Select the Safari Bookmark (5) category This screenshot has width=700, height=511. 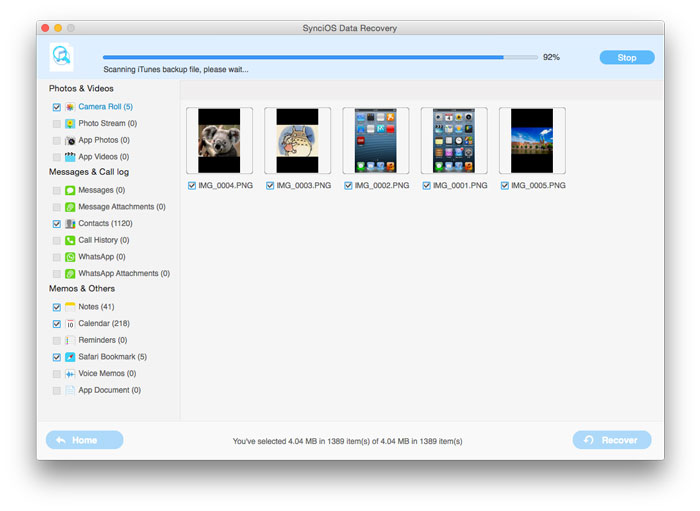coord(112,357)
